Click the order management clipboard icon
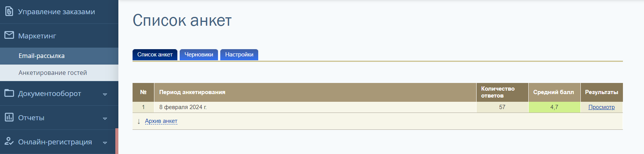Image resolution: width=644 pixels, height=154 pixels. (x=9, y=12)
